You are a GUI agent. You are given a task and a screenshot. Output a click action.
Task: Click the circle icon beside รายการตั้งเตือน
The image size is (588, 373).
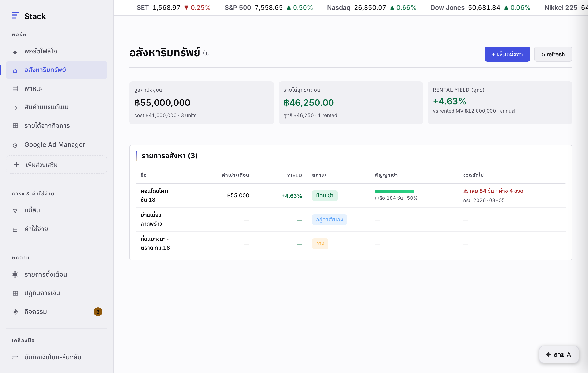pos(15,274)
